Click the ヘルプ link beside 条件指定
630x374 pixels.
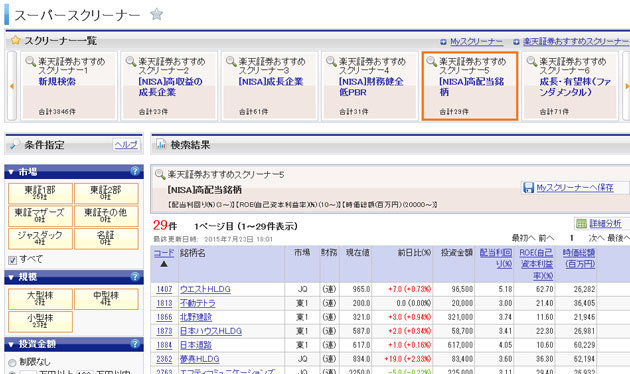[x=126, y=145]
